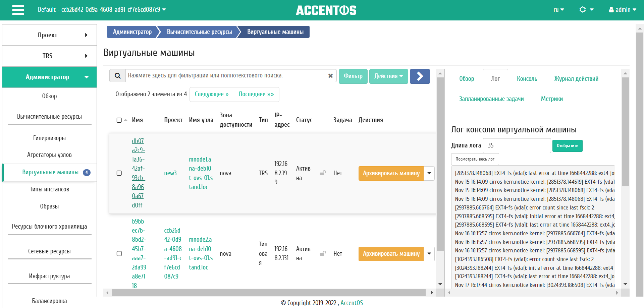Image resolution: width=644 pixels, height=308 pixels.
Task: Click lock icon in mnode2 row
Action: [323, 253]
